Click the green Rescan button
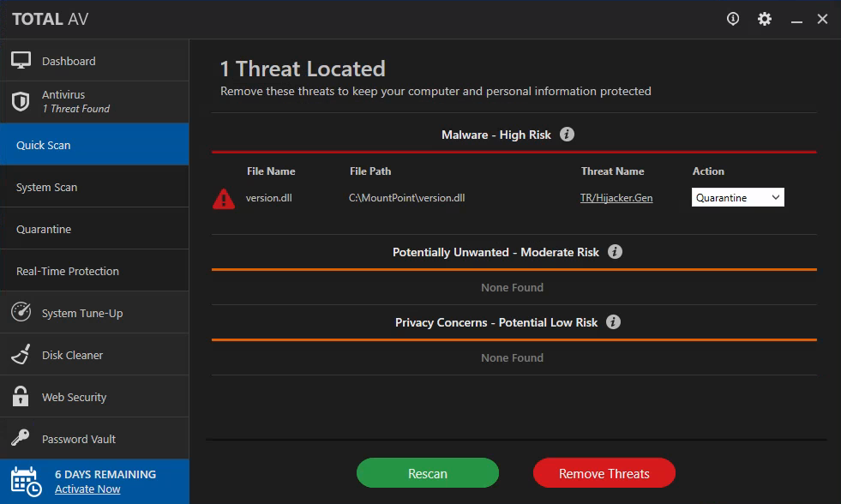The image size is (841, 504). click(428, 473)
